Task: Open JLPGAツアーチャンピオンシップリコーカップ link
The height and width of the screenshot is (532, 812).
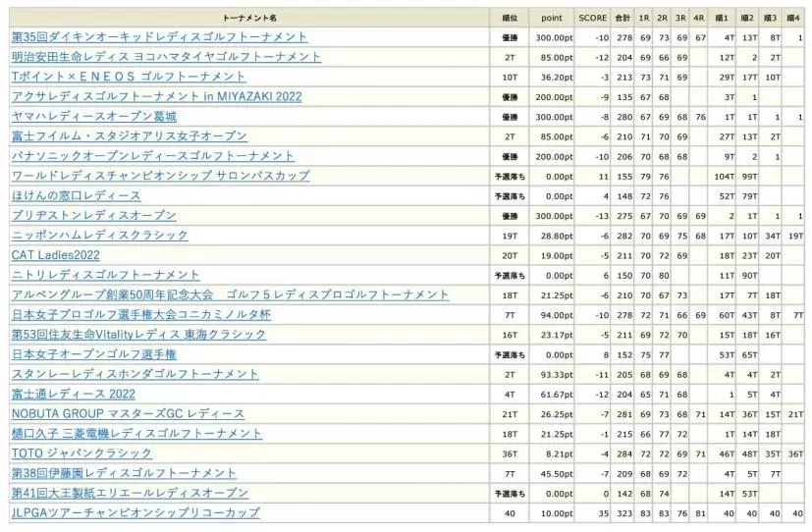Action: 135,512
